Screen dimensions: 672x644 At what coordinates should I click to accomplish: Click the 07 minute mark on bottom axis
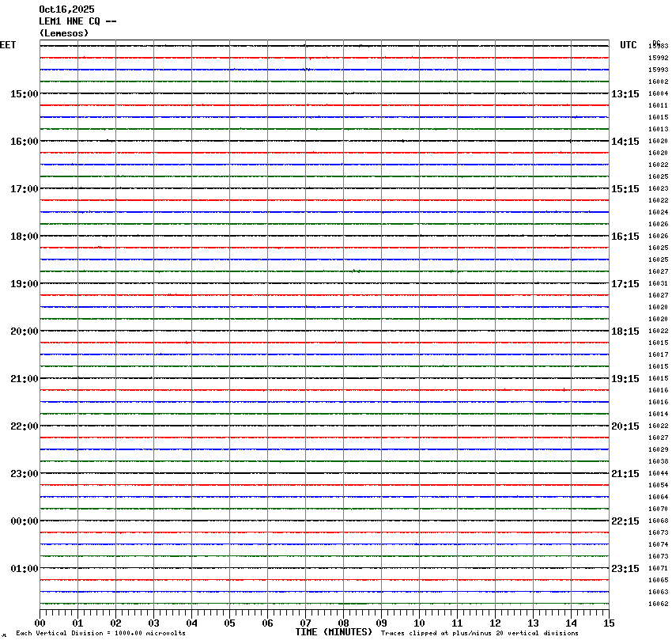306,623
